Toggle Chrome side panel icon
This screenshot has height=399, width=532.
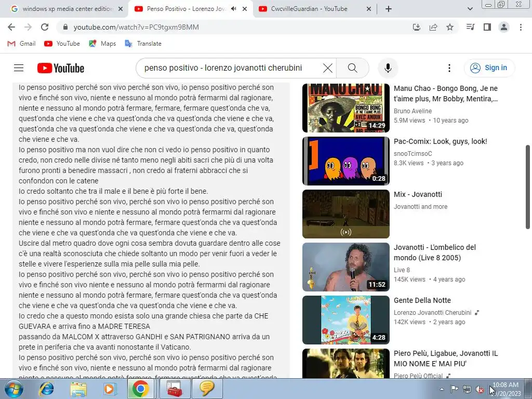[487, 27]
